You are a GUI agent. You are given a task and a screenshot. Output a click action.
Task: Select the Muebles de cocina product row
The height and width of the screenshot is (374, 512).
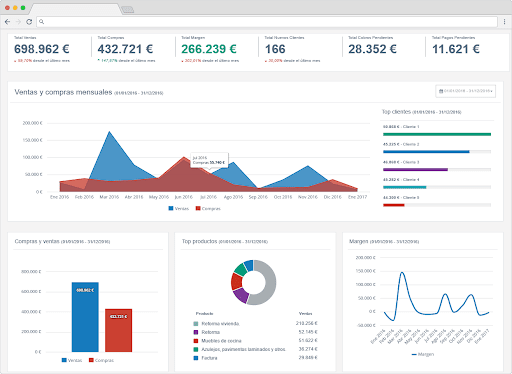coord(255,341)
